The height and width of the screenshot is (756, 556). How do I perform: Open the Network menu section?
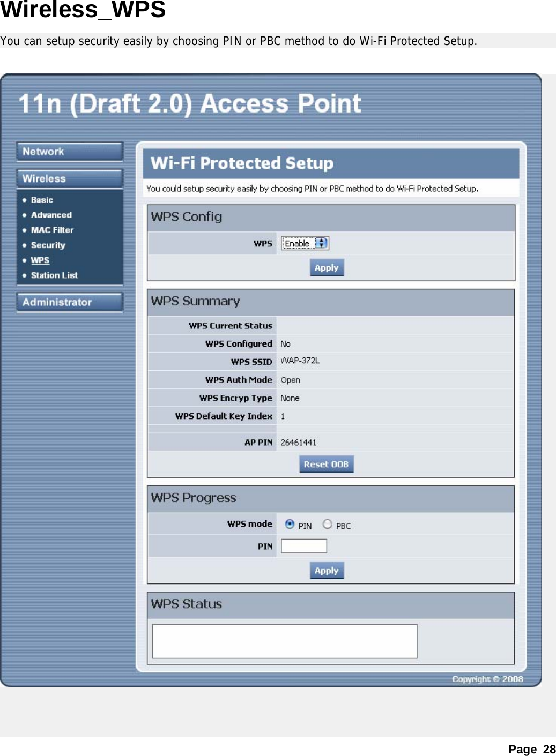click(x=70, y=152)
